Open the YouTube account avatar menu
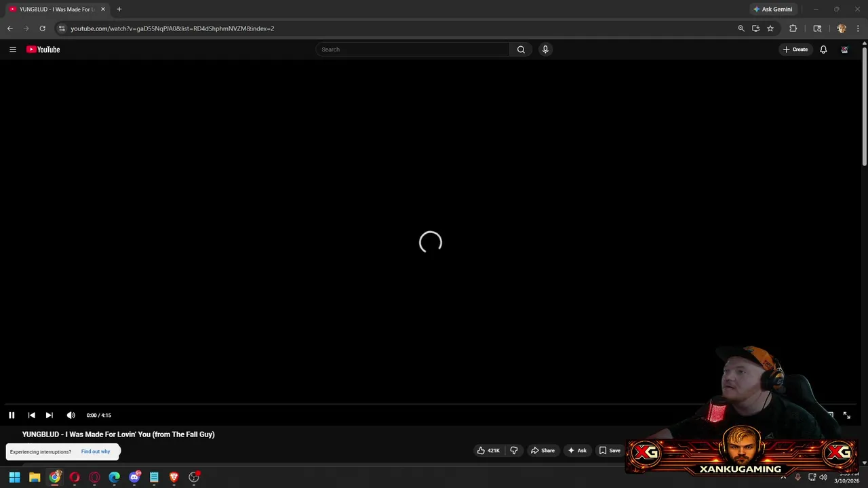868x488 pixels. pyautogui.click(x=844, y=49)
